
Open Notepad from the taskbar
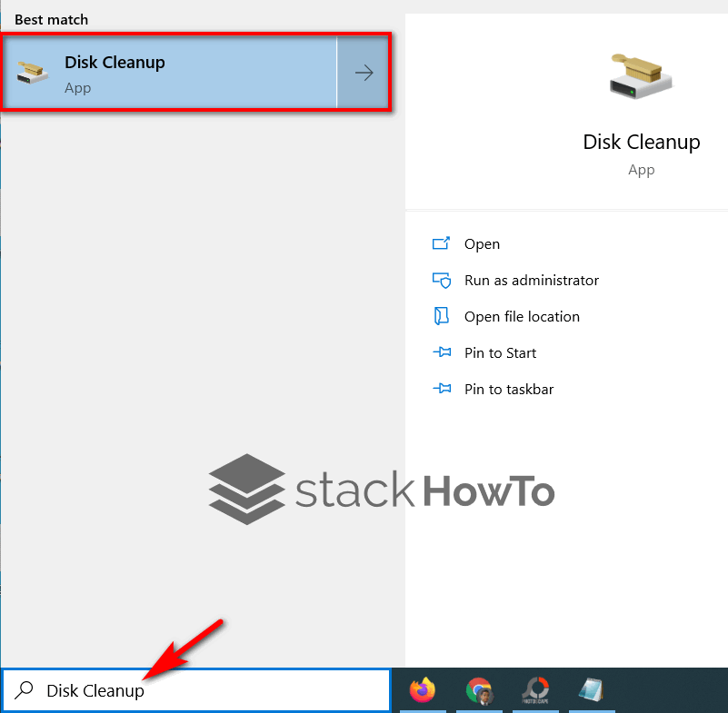pos(592,688)
